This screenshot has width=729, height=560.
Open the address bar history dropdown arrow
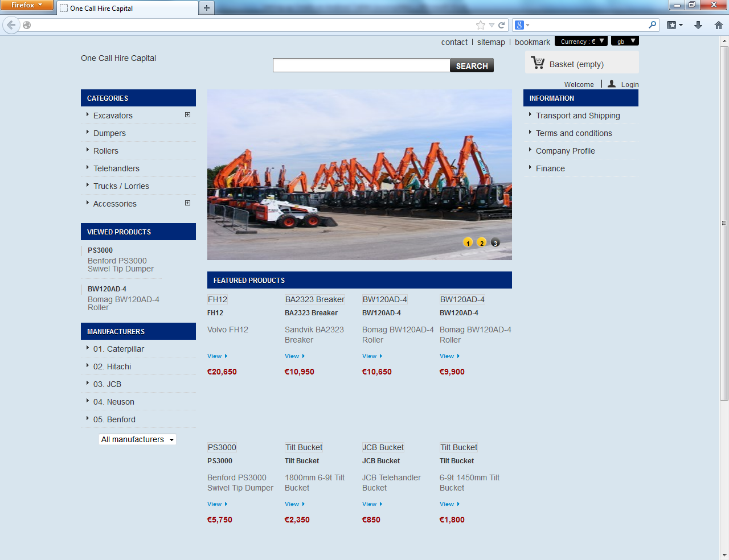click(492, 25)
